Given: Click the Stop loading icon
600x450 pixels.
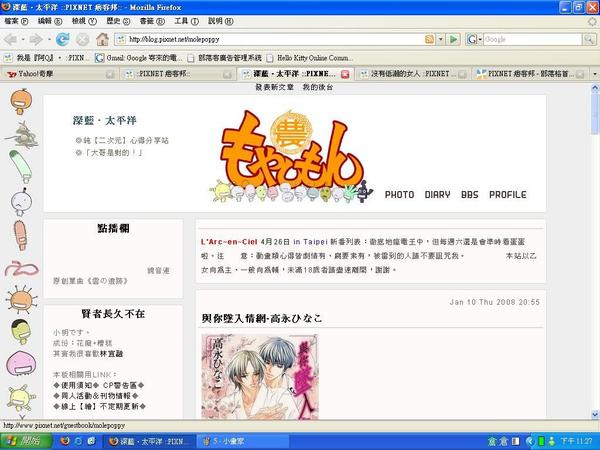Looking at the screenshot, I should point(82,39).
